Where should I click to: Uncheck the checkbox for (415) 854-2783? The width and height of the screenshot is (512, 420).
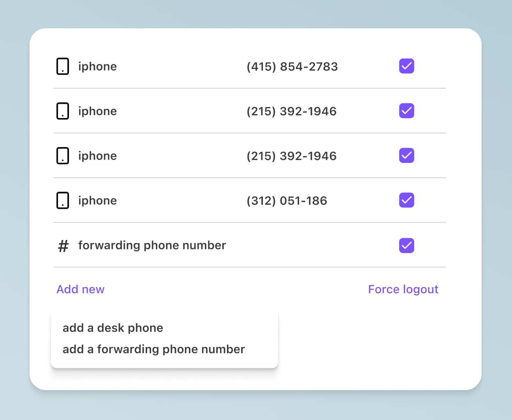(x=407, y=66)
